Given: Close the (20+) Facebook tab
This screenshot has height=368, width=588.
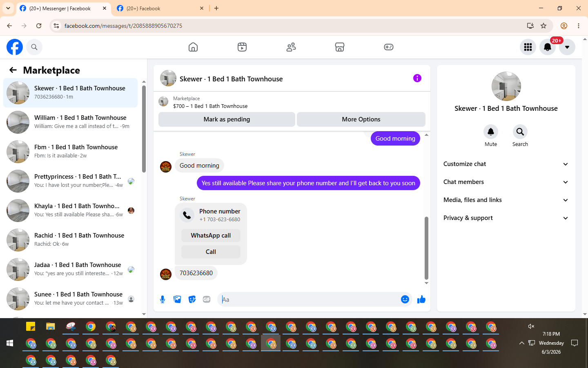Looking at the screenshot, I should [x=202, y=8].
